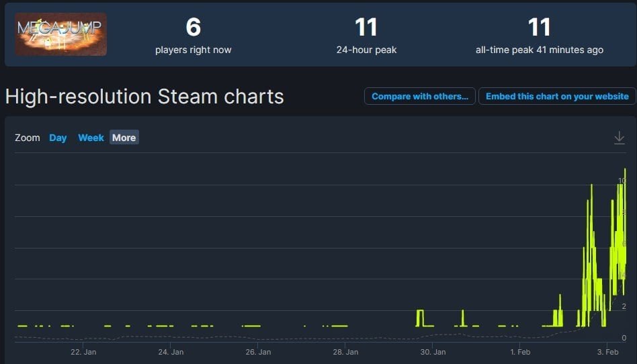Click the 22. Jan axis label

coord(83,352)
